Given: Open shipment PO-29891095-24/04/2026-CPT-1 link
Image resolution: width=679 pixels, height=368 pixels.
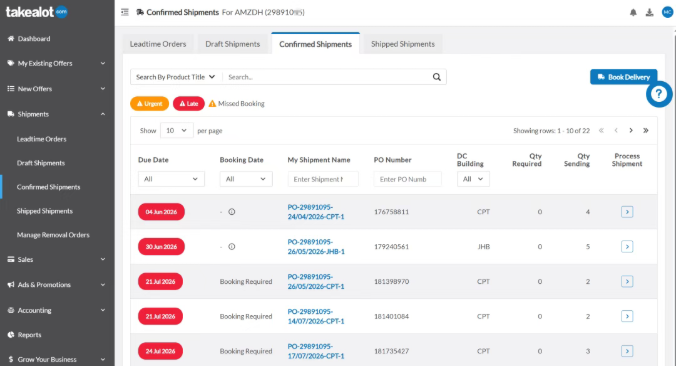Looking at the screenshot, I should tap(316, 212).
